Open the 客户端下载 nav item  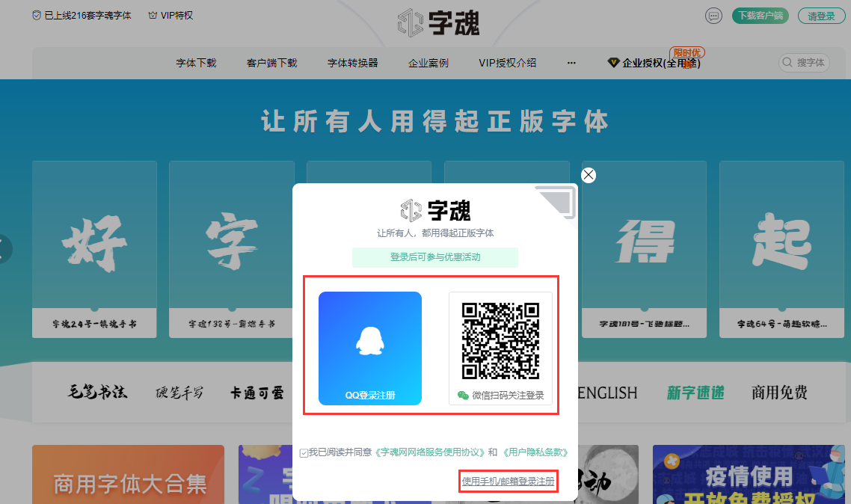click(272, 63)
